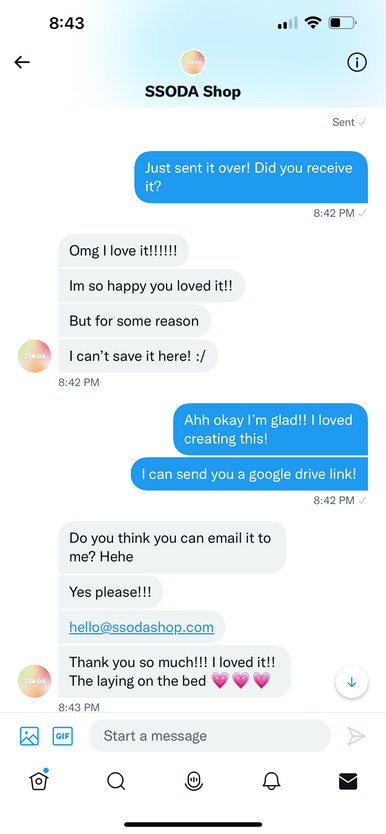The width and height of the screenshot is (386, 834).
Task: Select "Just sent it over!" message bubble
Action: (251, 177)
